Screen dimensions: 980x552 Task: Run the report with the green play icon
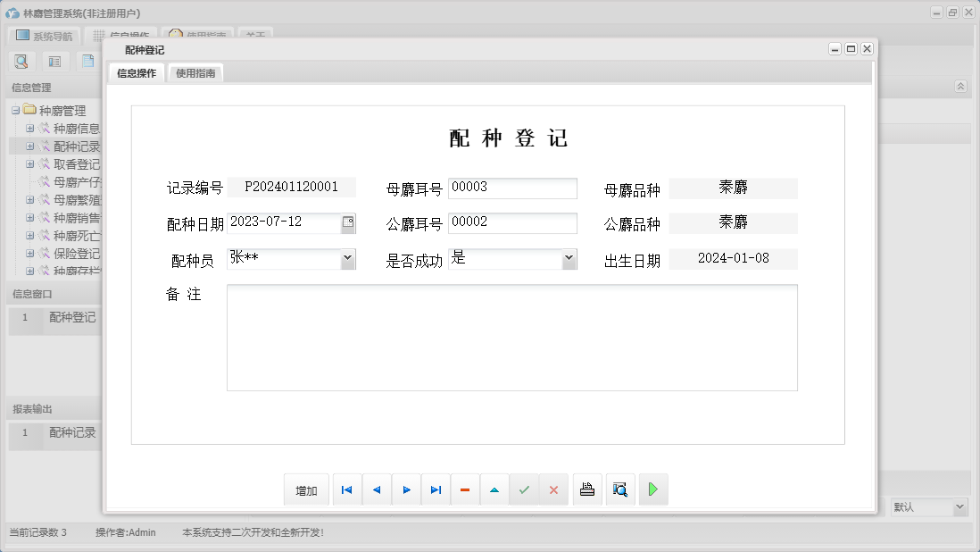tap(653, 489)
